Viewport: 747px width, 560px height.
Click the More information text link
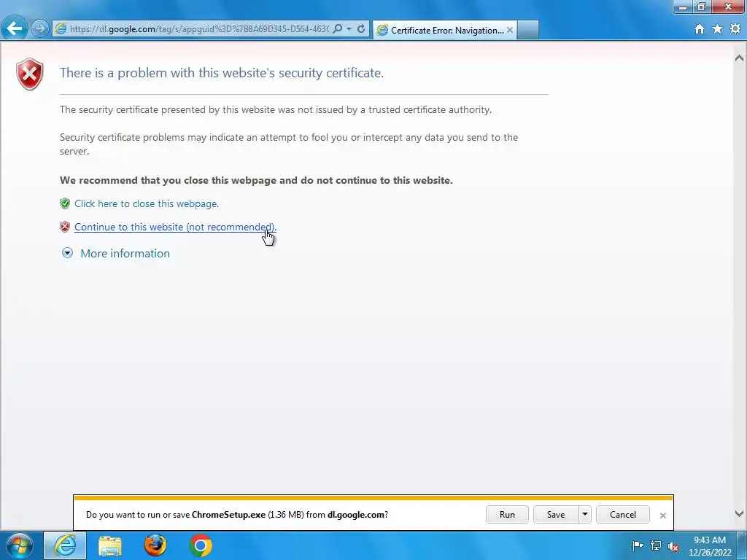click(125, 253)
